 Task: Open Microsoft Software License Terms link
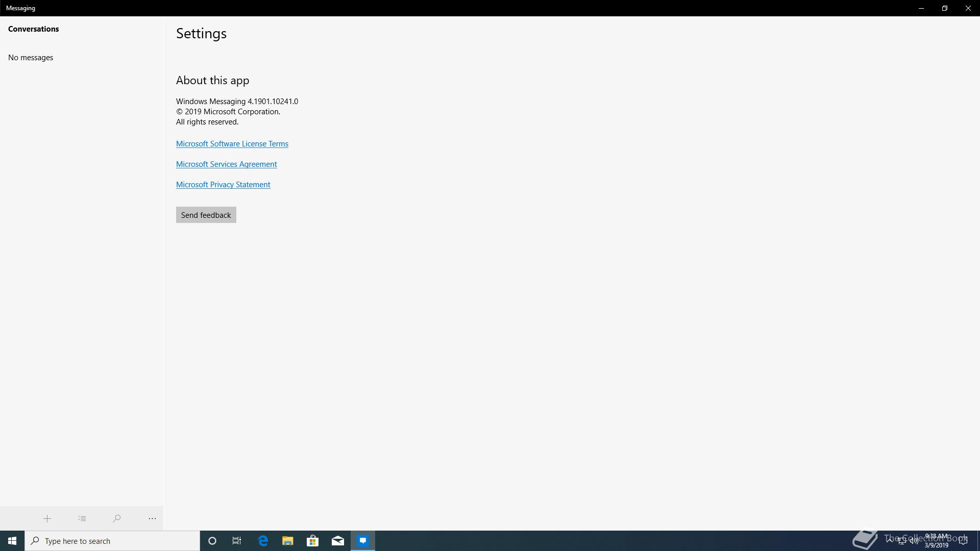(x=232, y=144)
